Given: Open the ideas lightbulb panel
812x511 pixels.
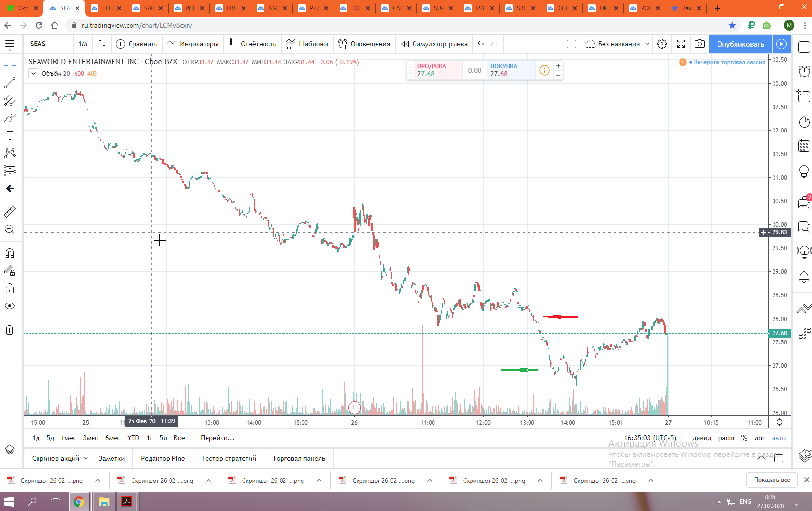Looking at the screenshot, I should (804, 171).
